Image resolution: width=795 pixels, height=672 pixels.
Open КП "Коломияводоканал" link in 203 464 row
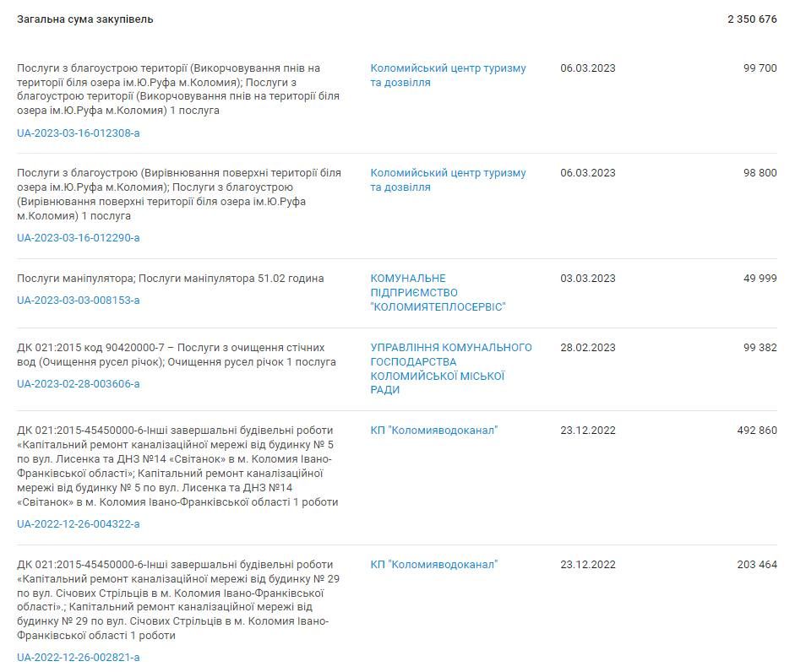point(434,565)
